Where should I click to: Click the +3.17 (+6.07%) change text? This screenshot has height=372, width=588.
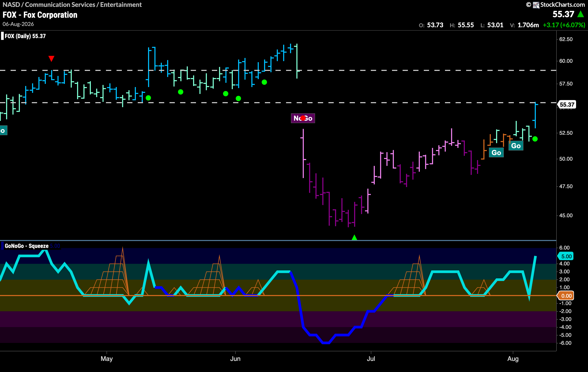coord(564,25)
